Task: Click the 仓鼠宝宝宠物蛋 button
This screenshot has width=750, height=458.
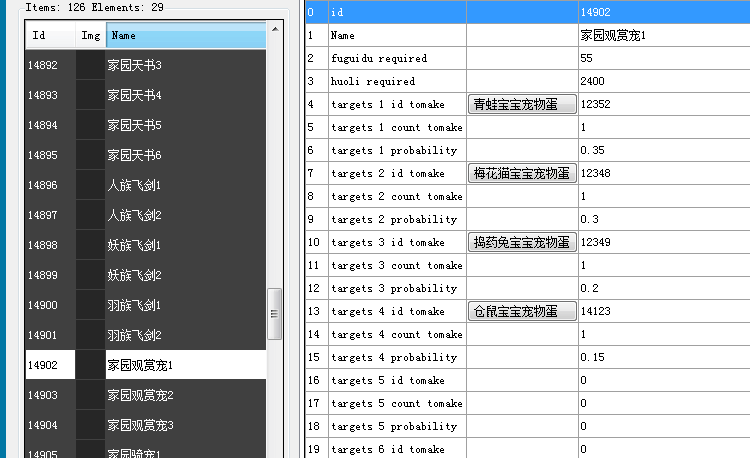Action: click(522, 311)
